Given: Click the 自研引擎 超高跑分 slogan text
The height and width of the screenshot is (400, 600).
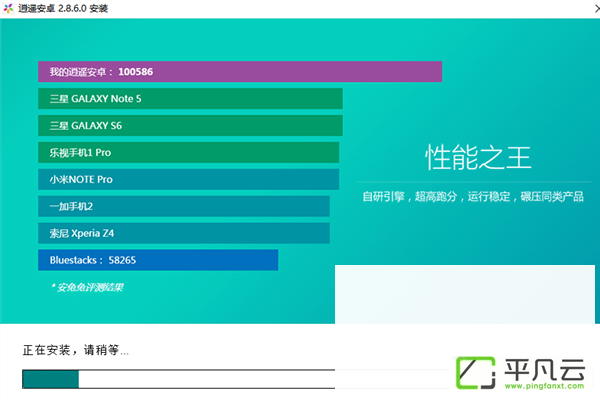Looking at the screenshot, I should coord(473,197).
